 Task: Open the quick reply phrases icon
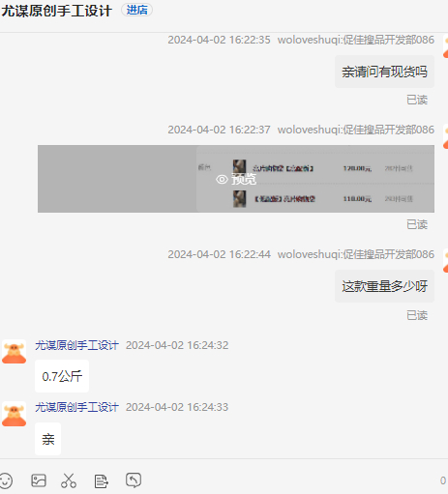coord(101,481)
